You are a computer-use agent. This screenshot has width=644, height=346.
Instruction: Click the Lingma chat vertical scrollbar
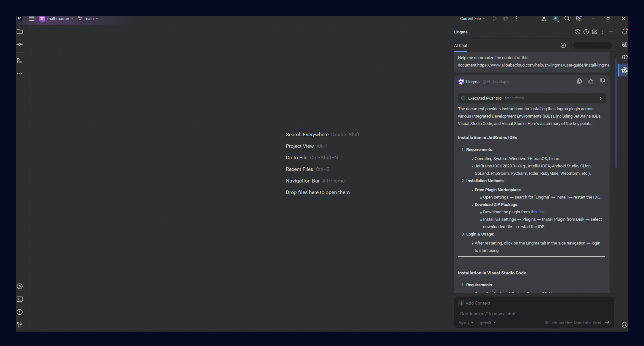[x=616, y=114]
